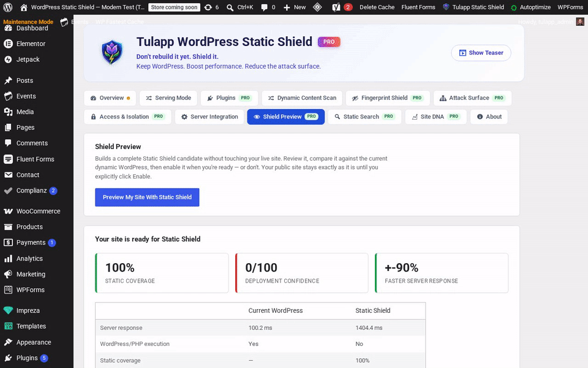Switch to Dynamic Content Scan tab
Image resolution: width=588 pixels, height=368 pixels.
pyautogui.click(x=302, y=98)
